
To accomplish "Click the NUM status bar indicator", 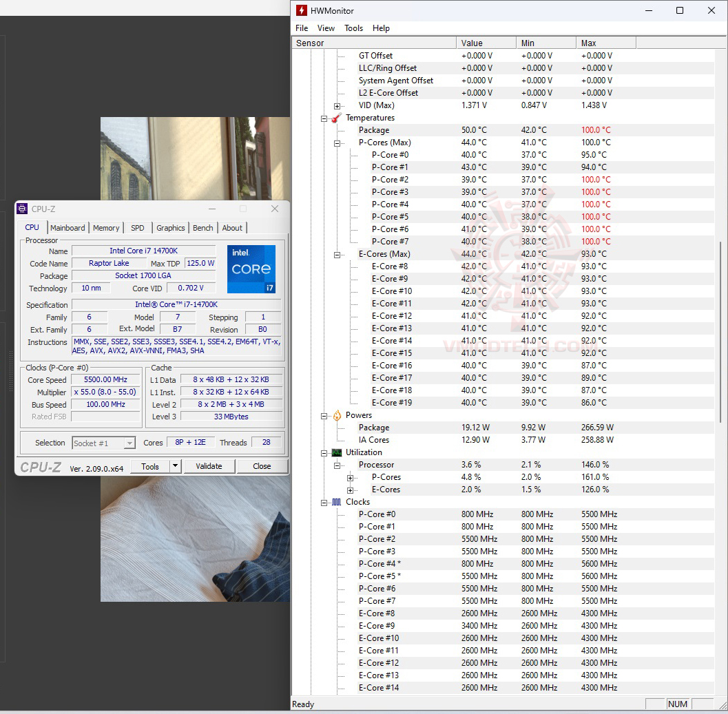I will point(678,704).
